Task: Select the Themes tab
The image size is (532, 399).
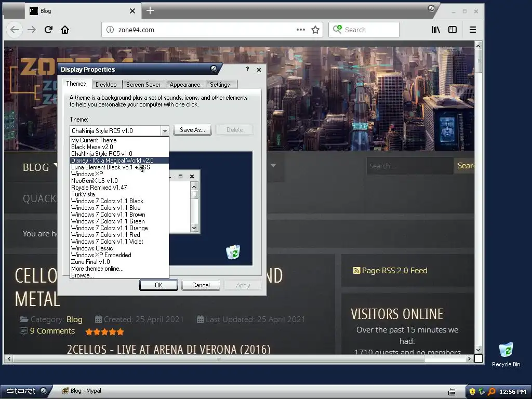Action: (x=76, y=84)
